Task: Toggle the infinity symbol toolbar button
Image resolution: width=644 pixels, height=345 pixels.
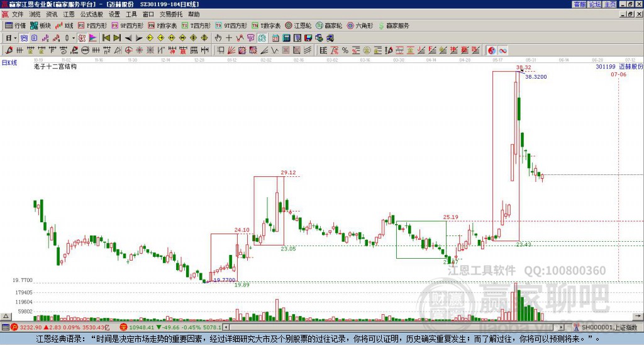Action: click(x=502, y=50)
